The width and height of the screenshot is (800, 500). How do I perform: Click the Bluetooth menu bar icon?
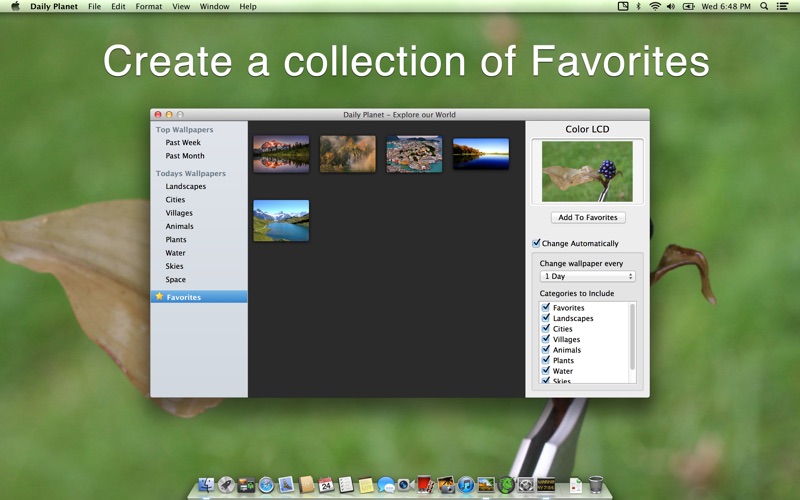point(638,6)
